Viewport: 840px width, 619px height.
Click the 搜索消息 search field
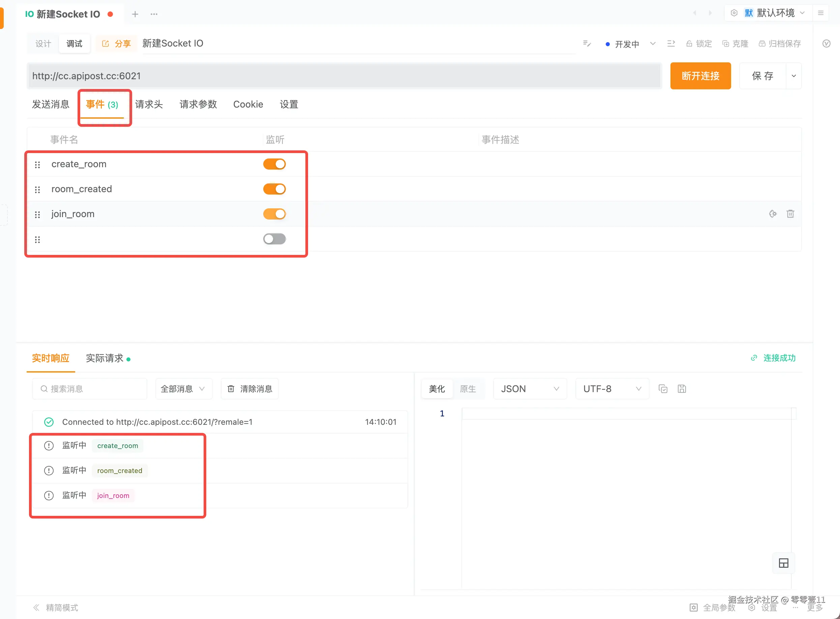(90, 389)
